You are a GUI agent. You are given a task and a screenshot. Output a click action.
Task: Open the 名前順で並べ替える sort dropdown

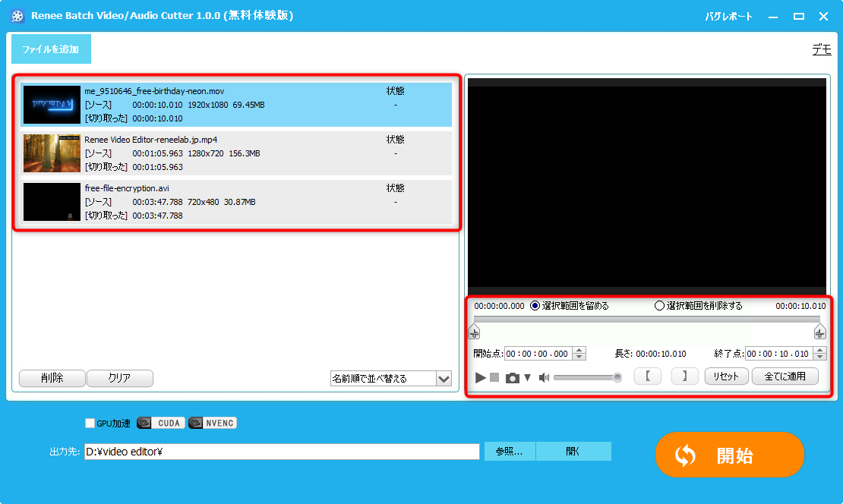(391, 378)
